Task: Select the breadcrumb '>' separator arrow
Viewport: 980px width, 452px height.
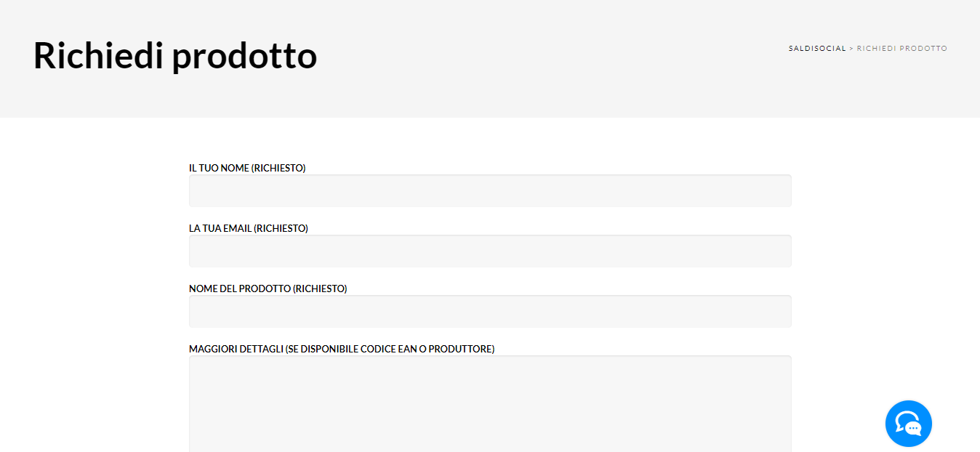Action: point(851,49)
